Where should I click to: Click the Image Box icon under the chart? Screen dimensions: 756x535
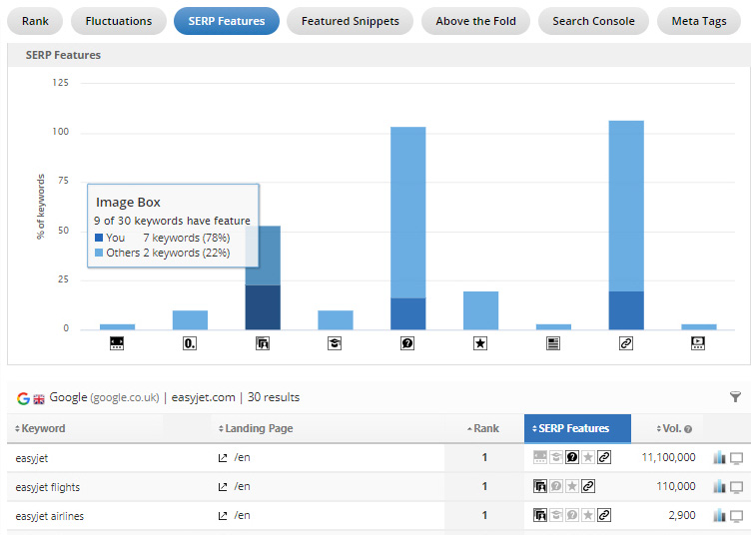pyautogui.click(x=263, y=343)
